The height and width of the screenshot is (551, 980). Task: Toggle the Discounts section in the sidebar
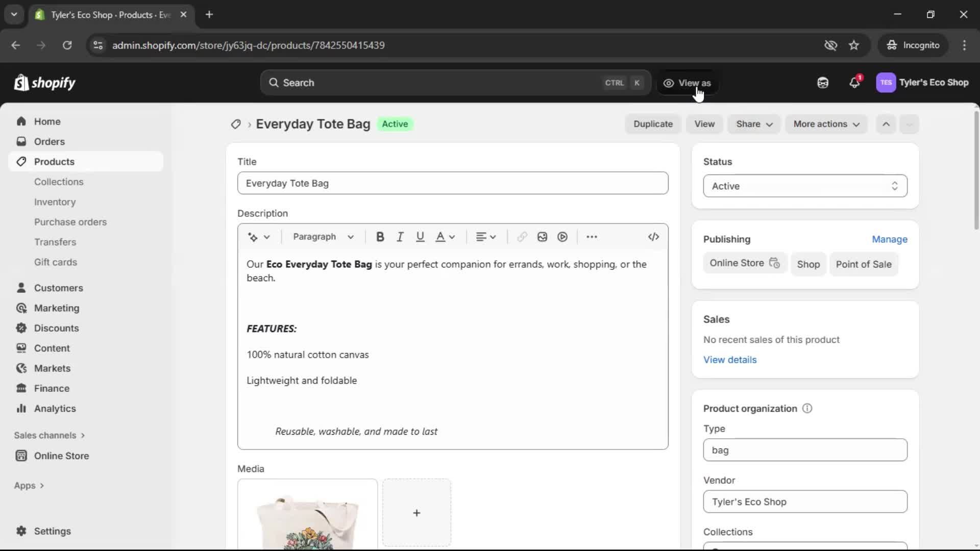pos(56,328)
